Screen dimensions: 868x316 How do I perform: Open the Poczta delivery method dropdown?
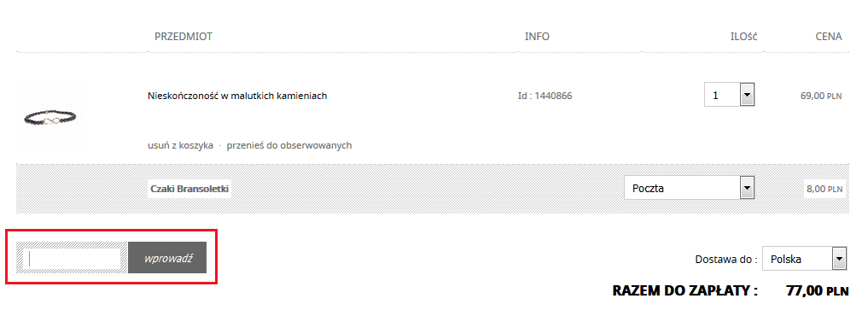(x=690, y=188)
